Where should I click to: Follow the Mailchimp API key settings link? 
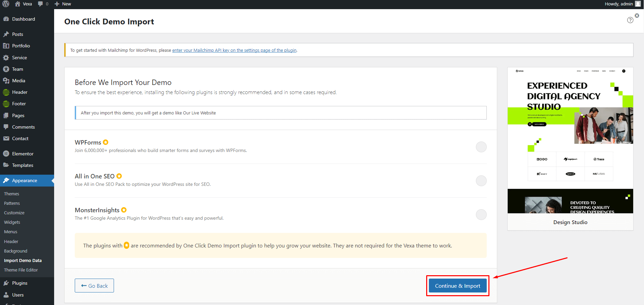pos(234,50)
